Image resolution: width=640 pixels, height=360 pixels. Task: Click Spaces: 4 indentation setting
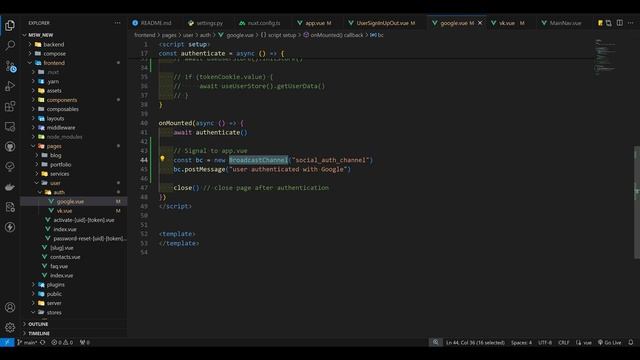[521, 342]
